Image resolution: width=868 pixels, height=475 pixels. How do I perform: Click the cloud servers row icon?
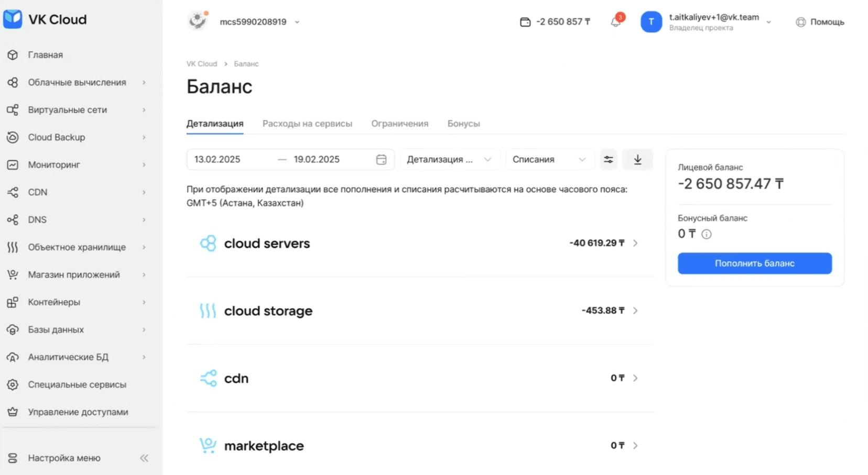pos(208,244)
